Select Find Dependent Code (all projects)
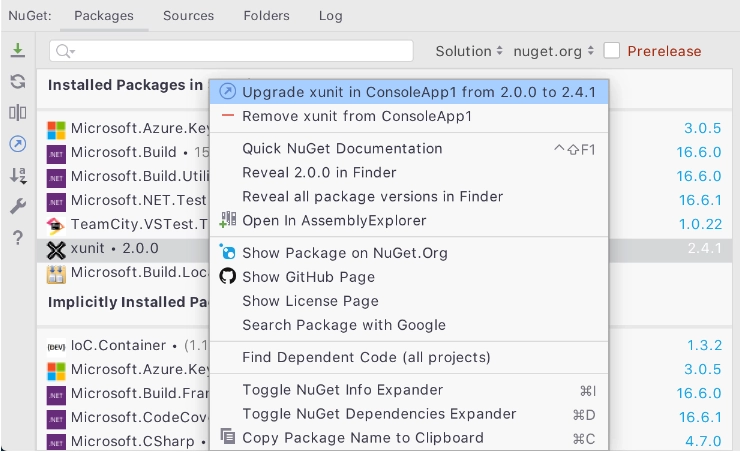740x452 pixels. pyautogui.click(x=409, y=358)
